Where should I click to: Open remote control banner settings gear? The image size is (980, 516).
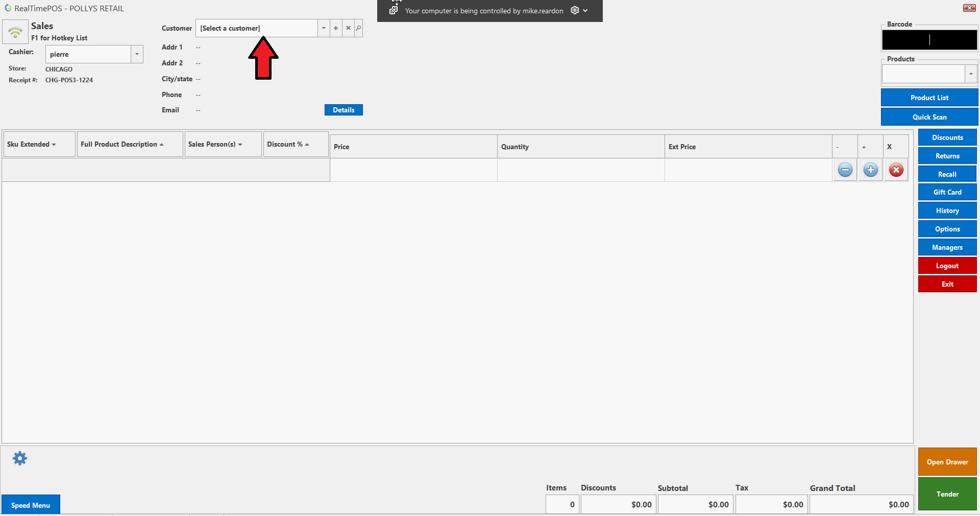coord(575,11)
